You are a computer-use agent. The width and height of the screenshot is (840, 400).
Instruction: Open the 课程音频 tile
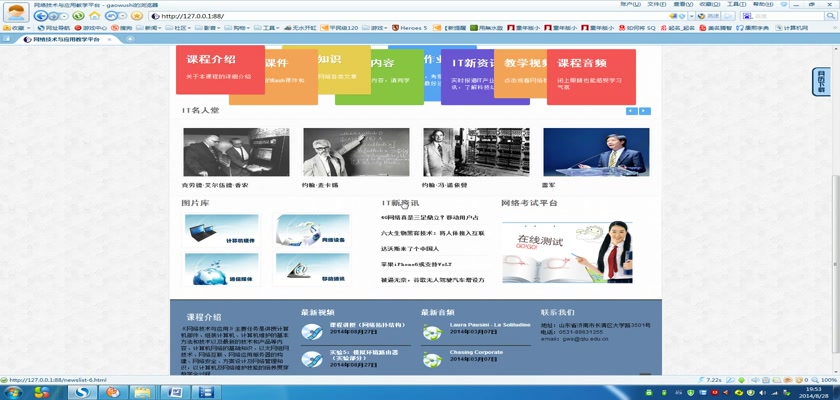pos(591,77)
